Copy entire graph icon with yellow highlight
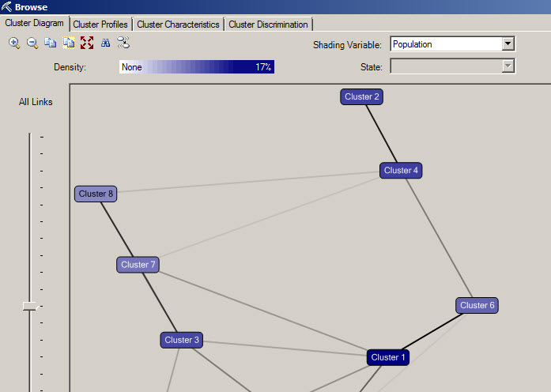551x392 pixels. tap(69, 43)
